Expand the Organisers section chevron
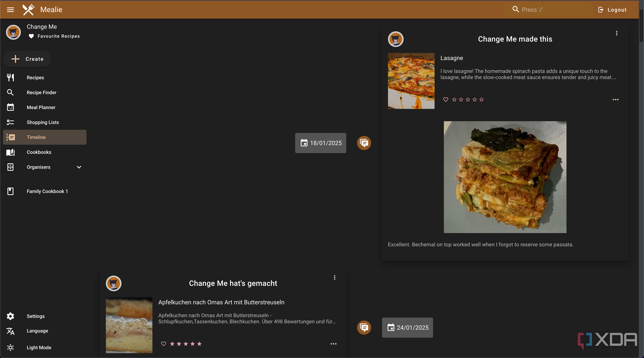 pyautogui.click(x=79, y=167)
